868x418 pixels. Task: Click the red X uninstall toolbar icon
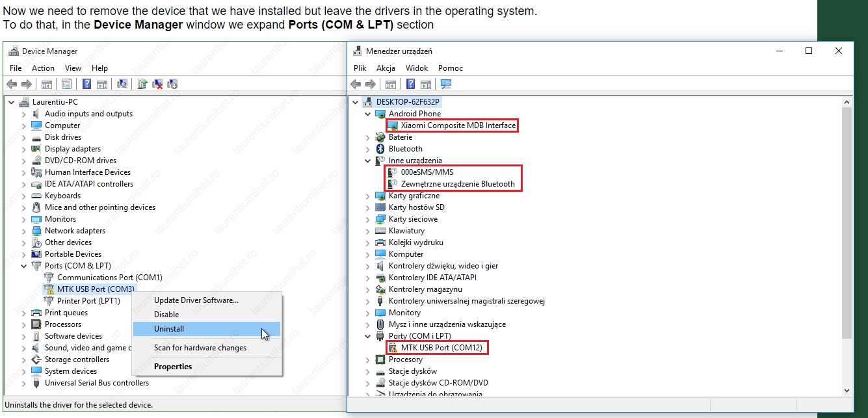click(x=157, y=84)
